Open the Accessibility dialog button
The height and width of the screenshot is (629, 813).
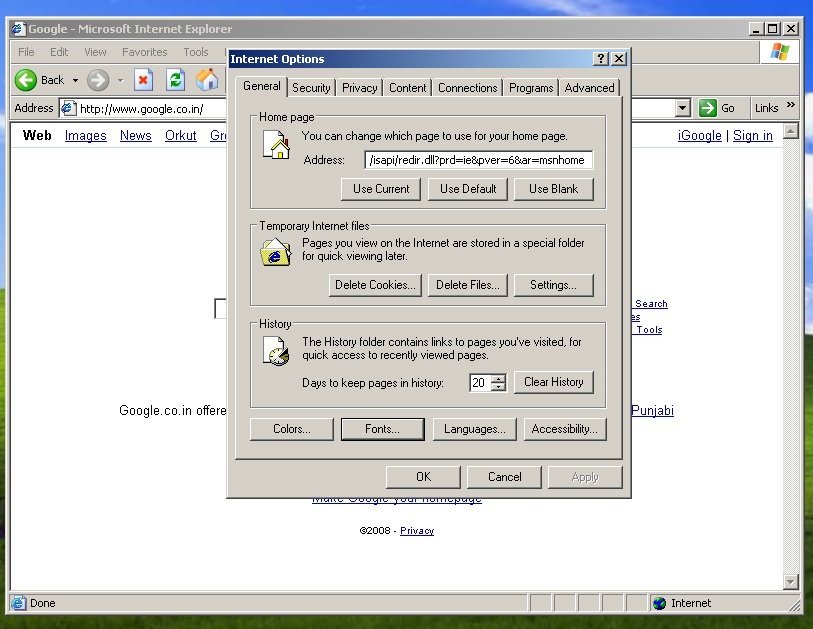pyautogui.click(x=565, y=429)
